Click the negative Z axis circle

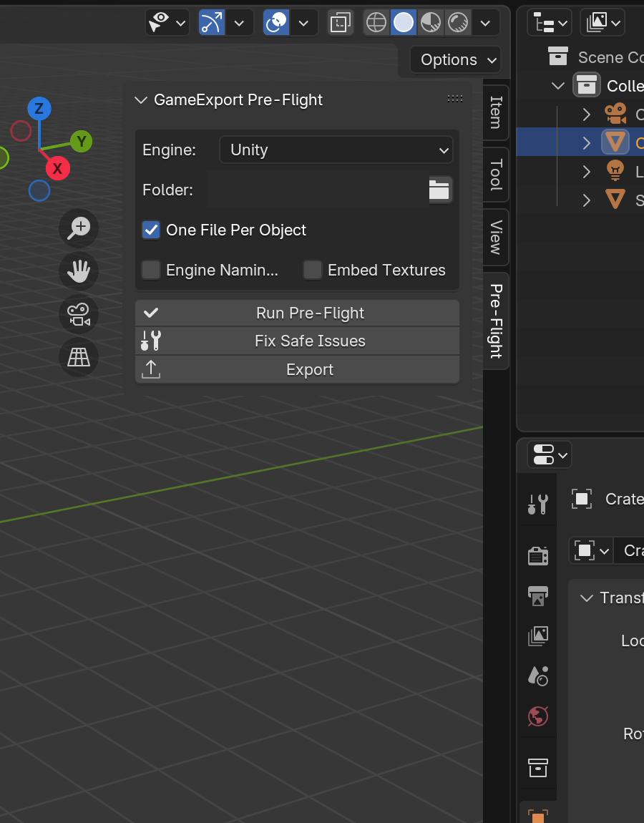click(x=39, y=190)
